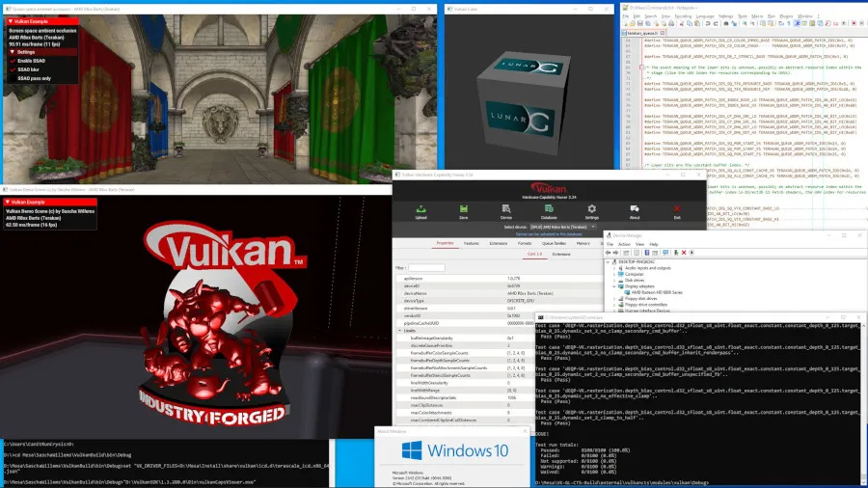Viewport: 868px width, 488px height.
Task: Click the Save icon in Capability Viewer
Action: 463,209
